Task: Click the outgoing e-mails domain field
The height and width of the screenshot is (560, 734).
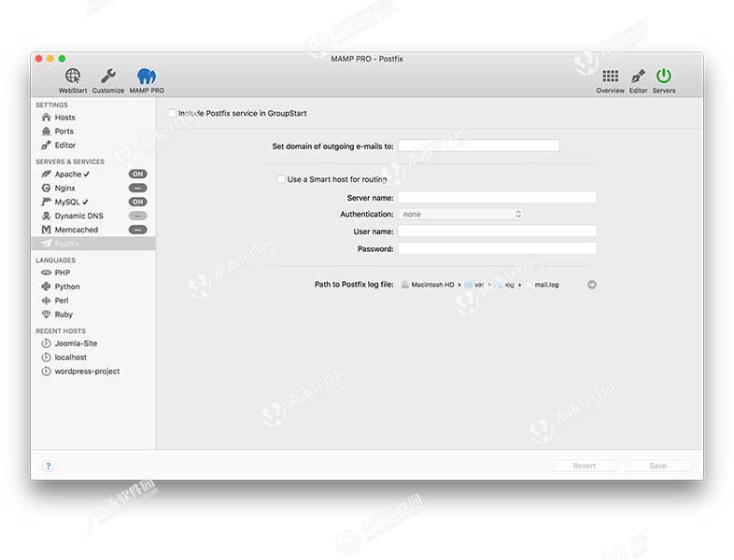Action: 479,146
